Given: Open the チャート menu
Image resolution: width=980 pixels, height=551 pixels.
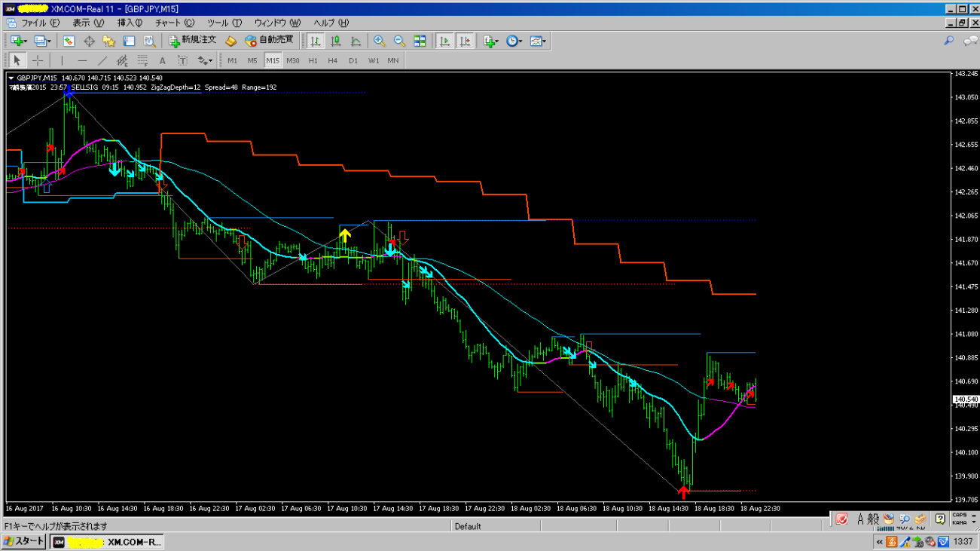Looking at the screenshot, I should 174,23.
